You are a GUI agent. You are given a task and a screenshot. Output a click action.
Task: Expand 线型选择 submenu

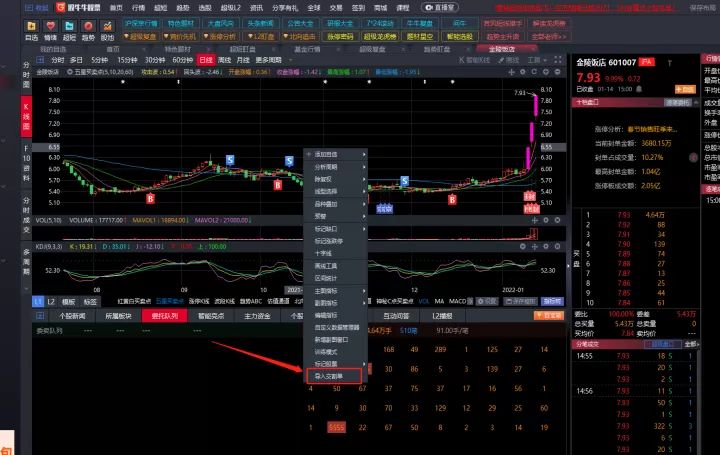(x=336, y=191)
